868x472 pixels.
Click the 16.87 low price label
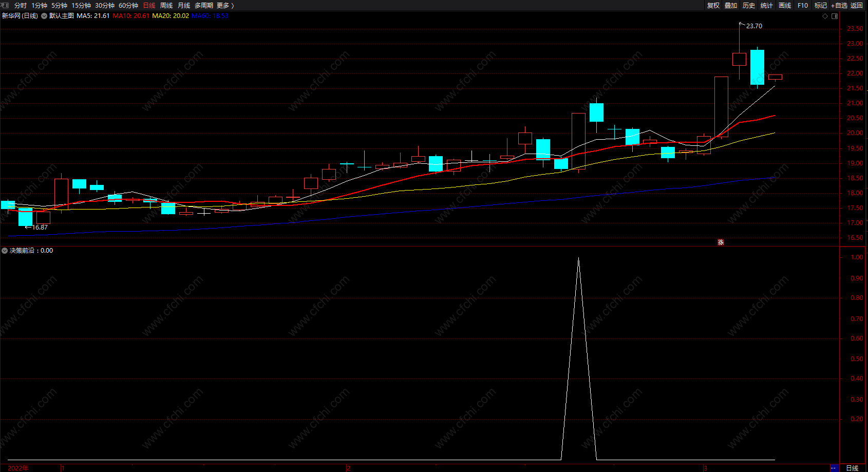pyautogui.click(x=40, y=228)
